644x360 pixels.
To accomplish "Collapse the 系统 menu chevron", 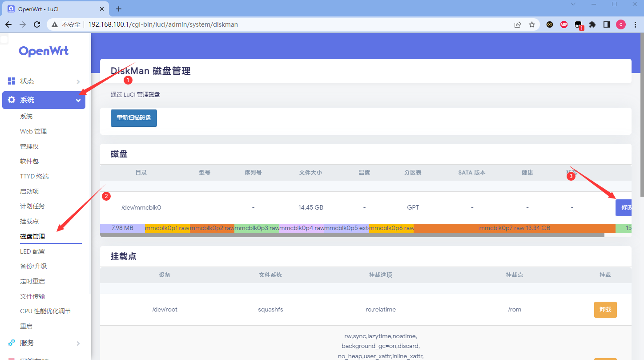I will tap(78, 100).
